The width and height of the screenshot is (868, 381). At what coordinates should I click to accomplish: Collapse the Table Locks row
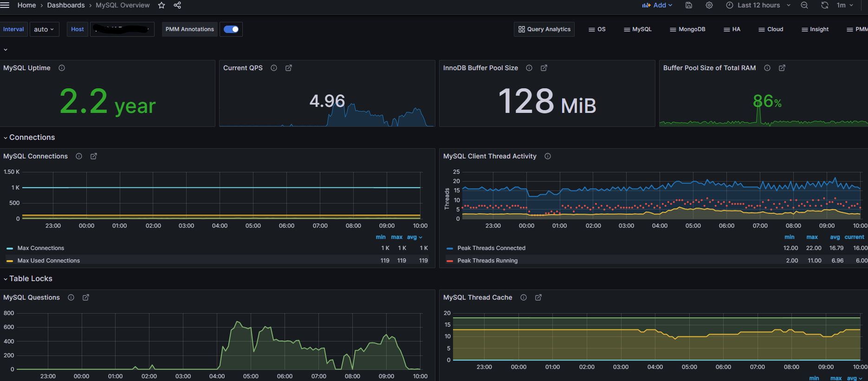point(28,279)
